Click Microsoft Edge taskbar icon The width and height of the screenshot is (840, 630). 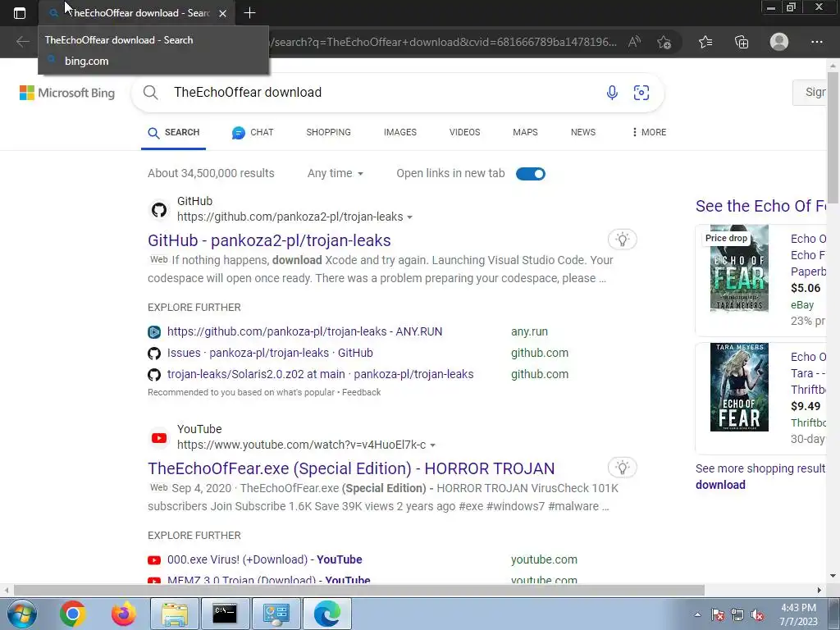(326, 614)
